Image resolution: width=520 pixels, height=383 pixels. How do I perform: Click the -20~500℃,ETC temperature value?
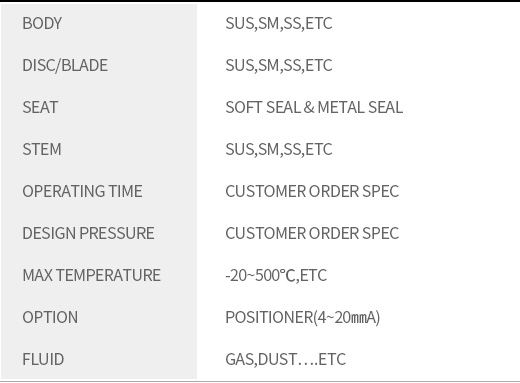click(x=276, y=275)
